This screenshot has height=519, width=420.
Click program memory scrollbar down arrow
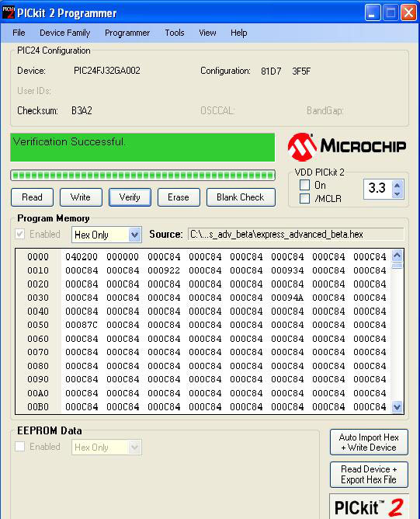tap(397, 407)
